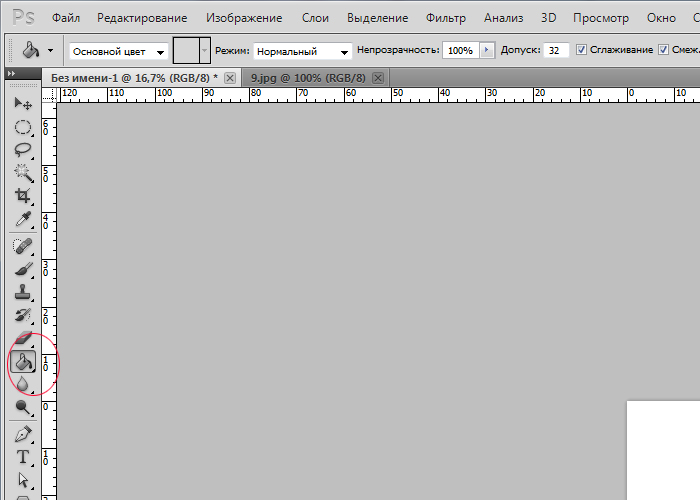The height and width of the screenshot is (500, 700).
Task: Select the Eyedropper tool
Action: coord(23,219)
